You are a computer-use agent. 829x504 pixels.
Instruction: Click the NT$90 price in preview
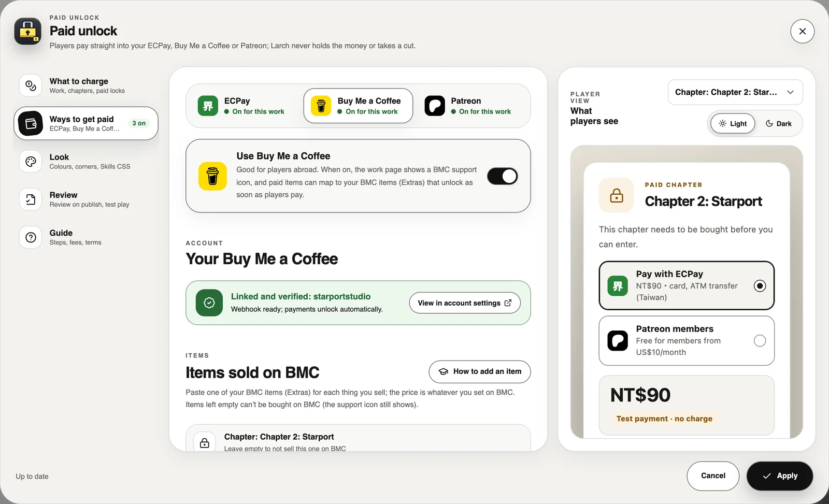coord(640,395)
